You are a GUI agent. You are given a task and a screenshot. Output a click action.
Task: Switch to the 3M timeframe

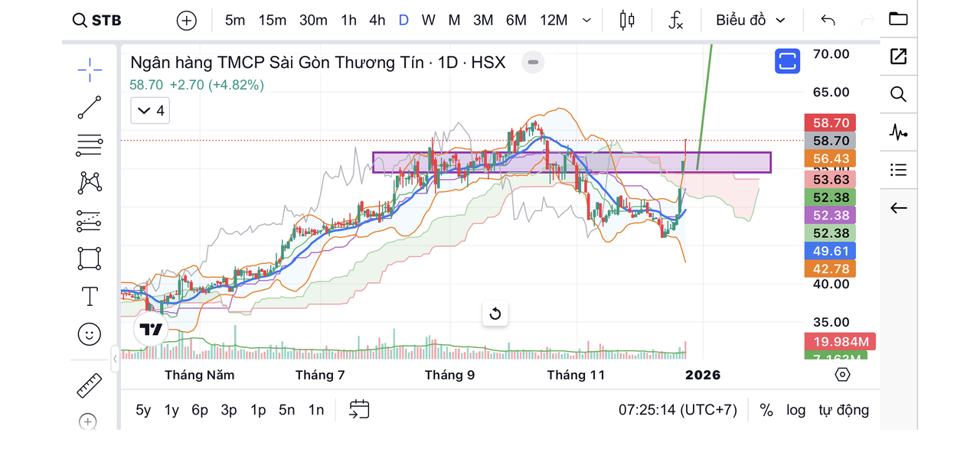click(x=483, y=21)
